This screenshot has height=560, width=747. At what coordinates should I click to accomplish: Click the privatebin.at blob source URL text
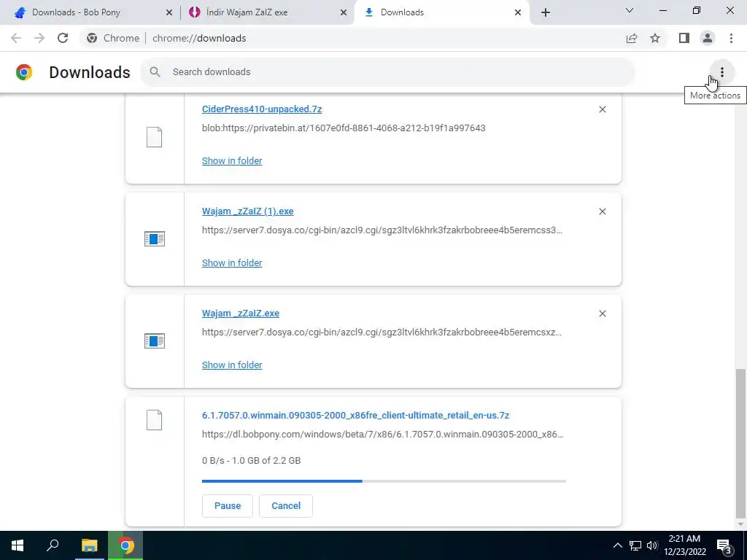pyautogui.click(x=344, y=128)
